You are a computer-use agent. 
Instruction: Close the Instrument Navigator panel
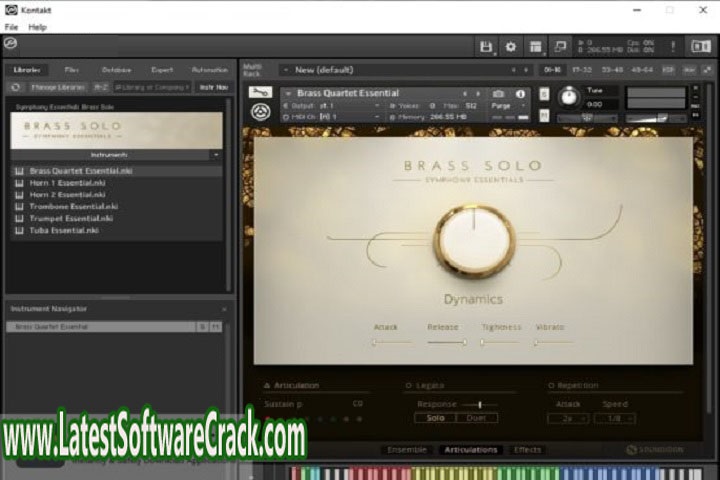[x=224, y=309]
